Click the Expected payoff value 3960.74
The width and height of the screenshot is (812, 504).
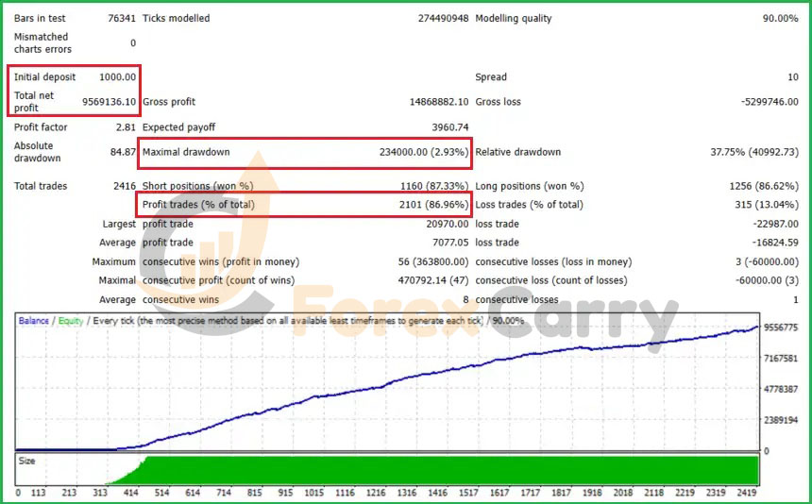[x=449, y=127]
